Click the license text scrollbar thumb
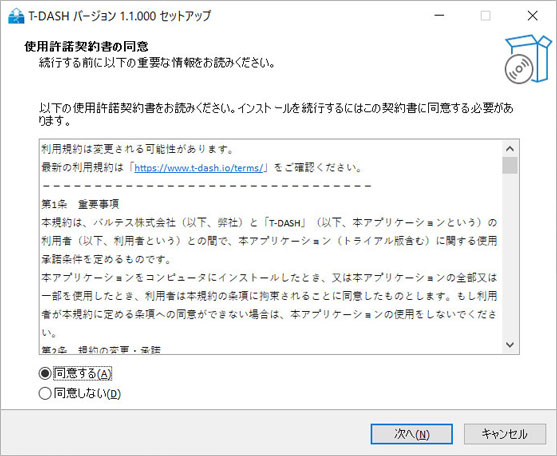The image size is (557, 456). 510,165
